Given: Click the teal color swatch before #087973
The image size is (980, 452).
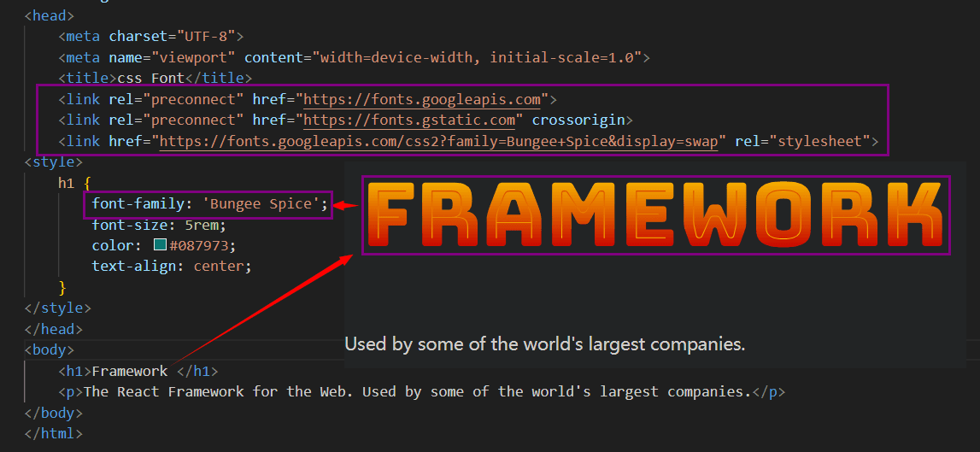Looking at the screenshot, I should (160, 245).
